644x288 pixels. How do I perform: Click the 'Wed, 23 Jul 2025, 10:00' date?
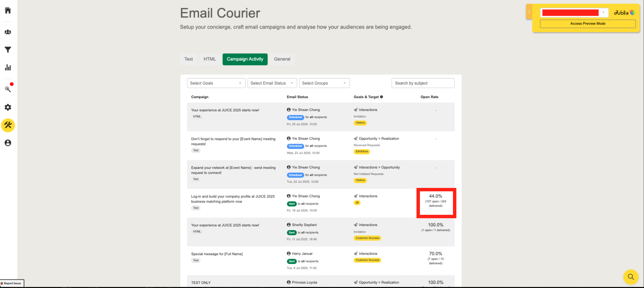(x=303, y=153)
